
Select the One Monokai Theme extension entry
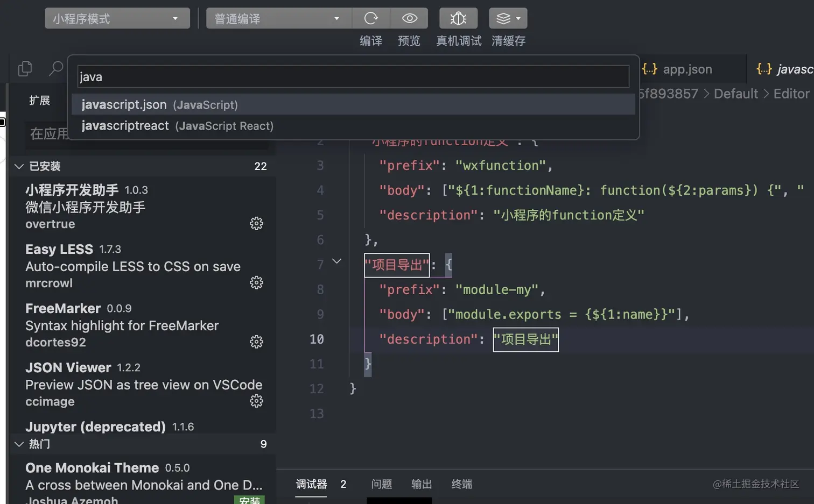point(143,480)
